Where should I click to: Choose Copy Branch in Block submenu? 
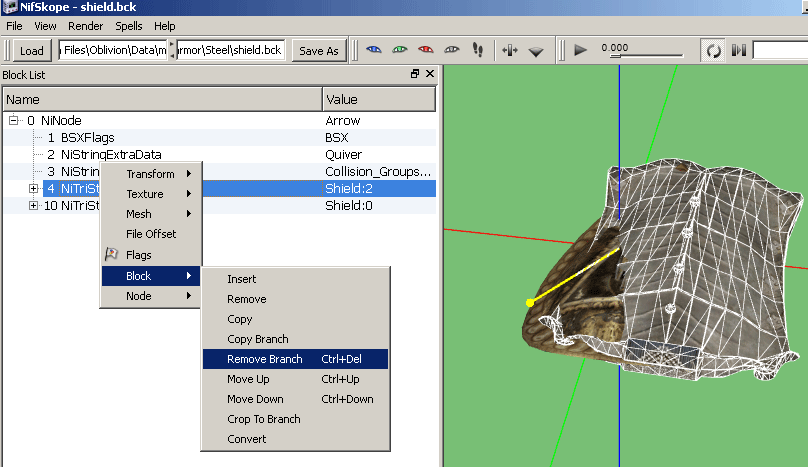point(295,339)
